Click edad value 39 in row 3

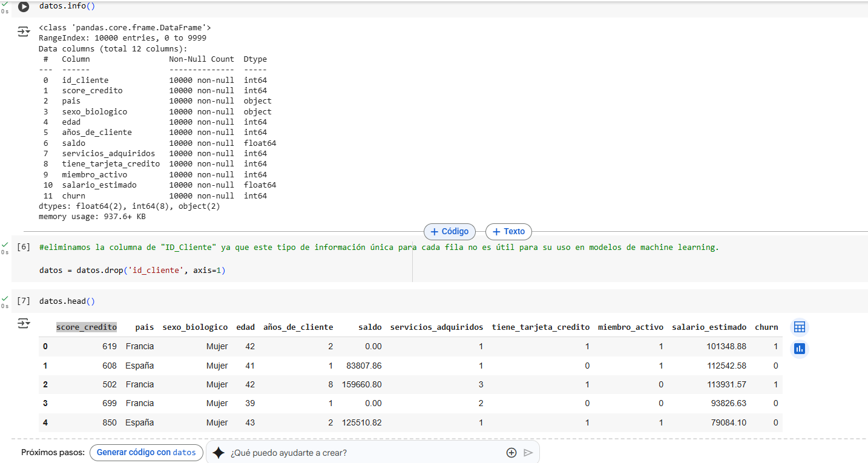(x=250, y=403)
